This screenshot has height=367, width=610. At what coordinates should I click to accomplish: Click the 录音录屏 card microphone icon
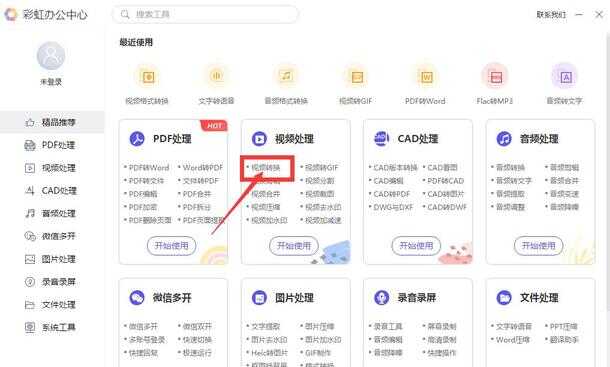pos(382,298)
